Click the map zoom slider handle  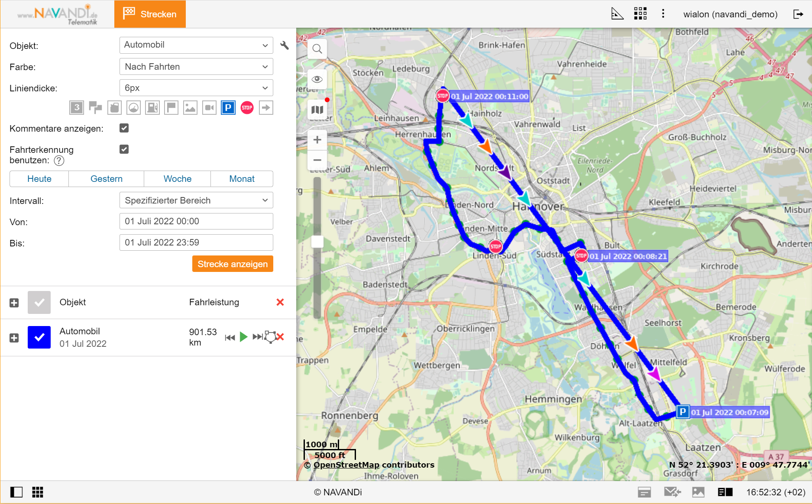tap(317, 242)
